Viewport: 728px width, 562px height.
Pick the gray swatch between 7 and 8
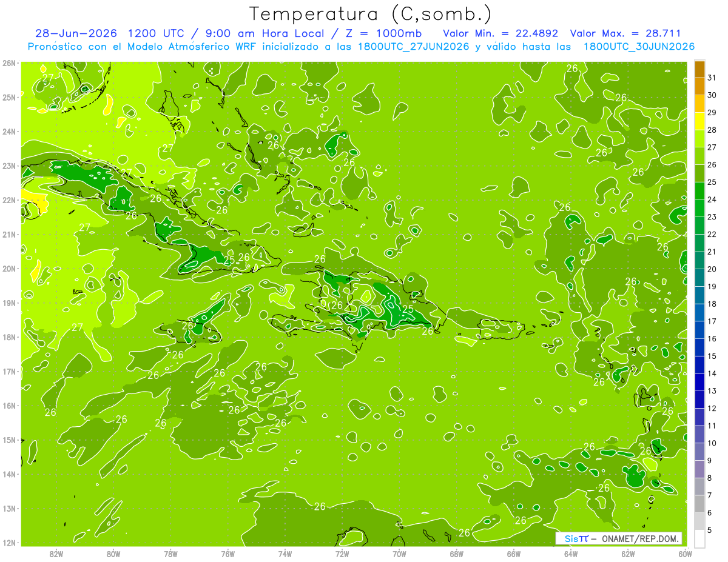click(x=699, y=487)
